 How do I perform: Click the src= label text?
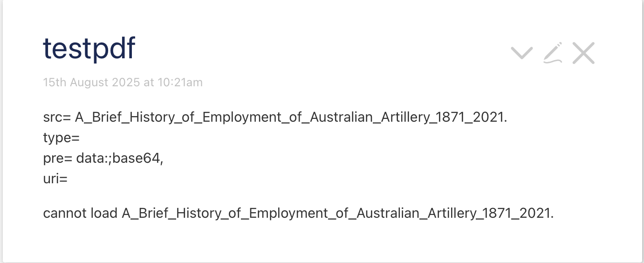(x=57, y=118)
